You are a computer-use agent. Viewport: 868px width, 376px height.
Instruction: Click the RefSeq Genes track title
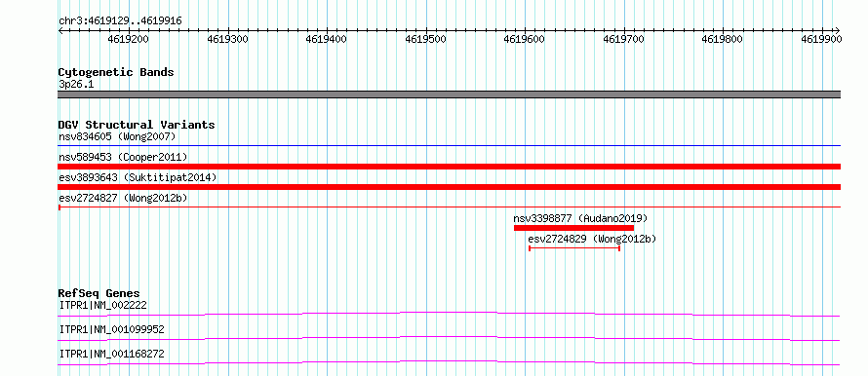(99, 293)
